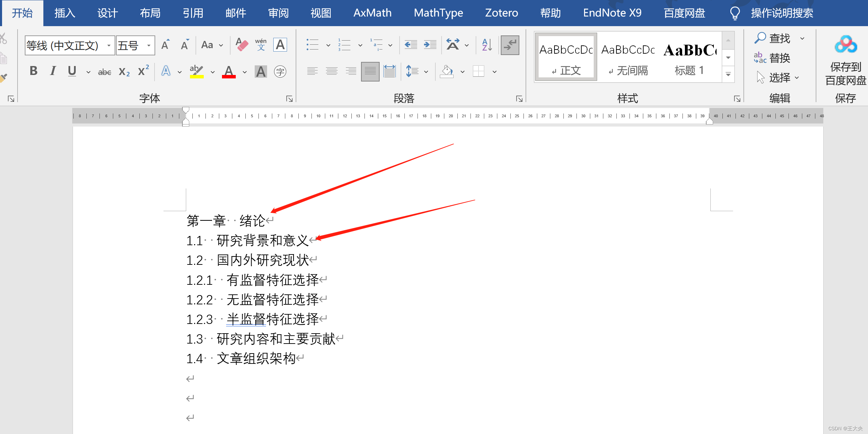Click the first line indent ruler marker
Viewport: 868px width, 434px height.
click(x=186, y=110)
